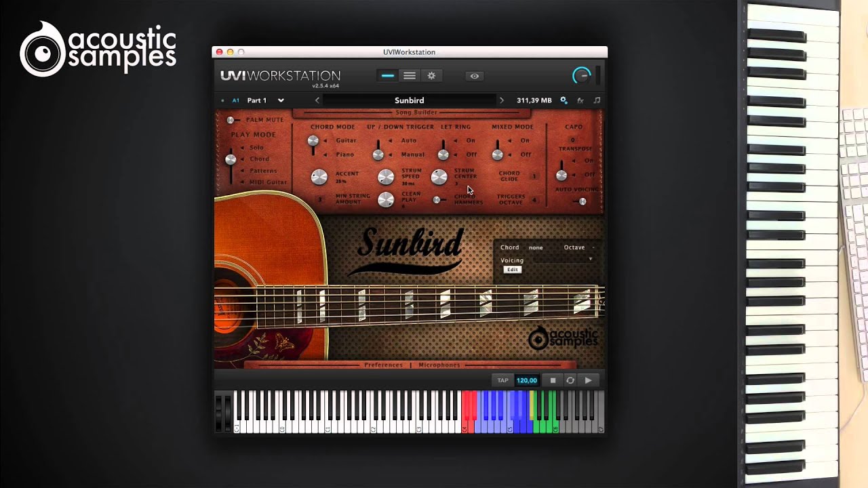
Task: Load the next preset with right arrow
Action: (502, 100)
